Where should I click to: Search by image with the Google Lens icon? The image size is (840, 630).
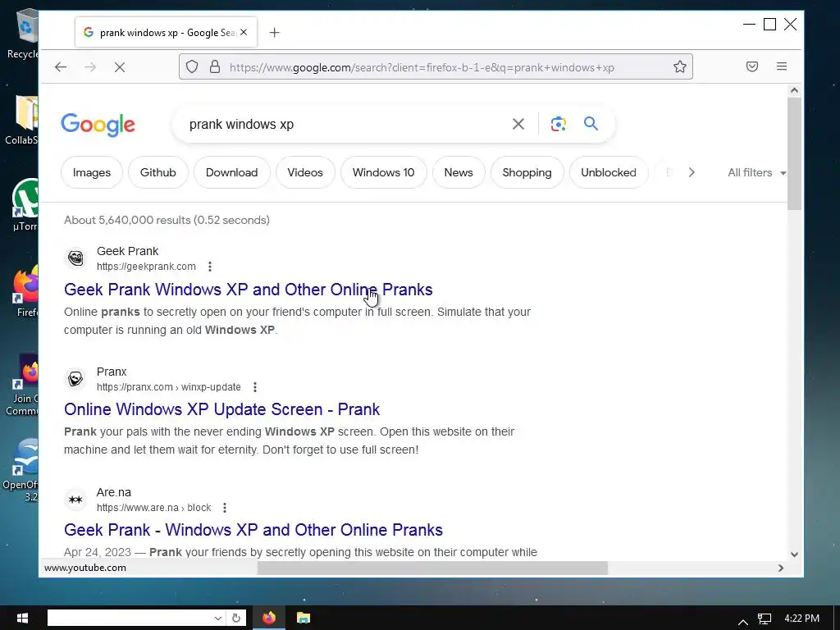tap(558, 125)
